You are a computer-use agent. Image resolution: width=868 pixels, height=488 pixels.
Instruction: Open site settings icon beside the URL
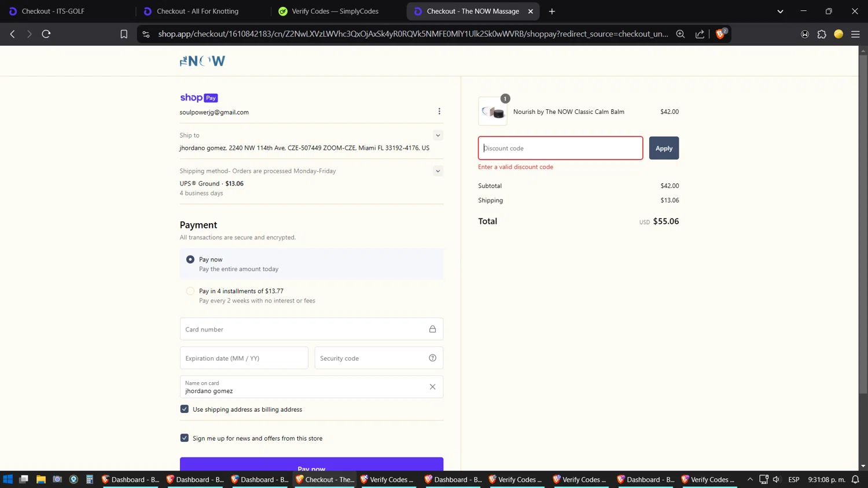click(146, 34)
